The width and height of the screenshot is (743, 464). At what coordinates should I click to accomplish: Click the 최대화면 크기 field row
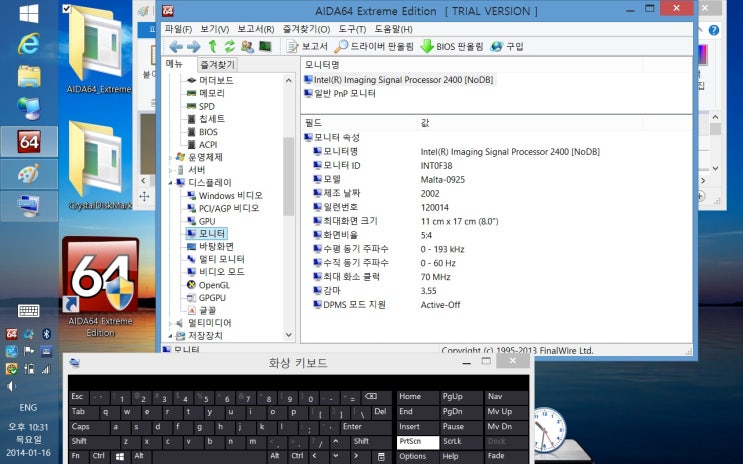[350, 221]
